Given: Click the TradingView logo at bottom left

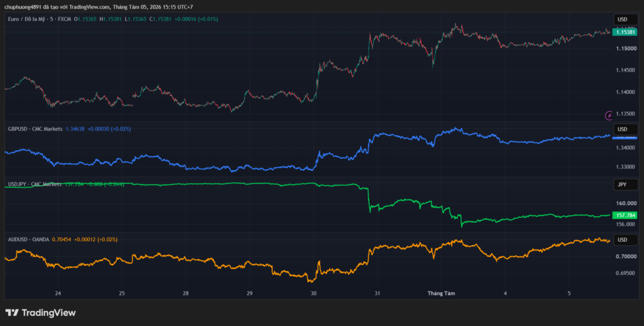Looking at the screenshot, I should 40,313.
